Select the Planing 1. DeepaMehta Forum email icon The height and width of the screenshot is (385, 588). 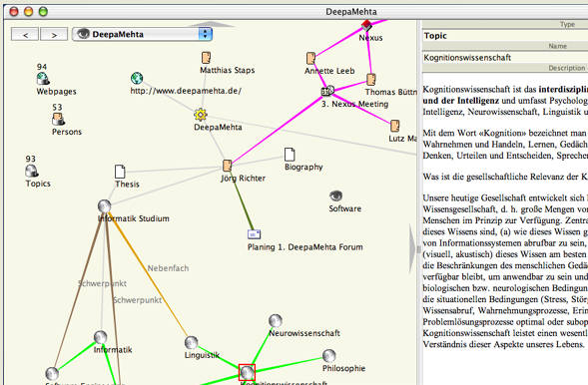(x=254, y=234)
